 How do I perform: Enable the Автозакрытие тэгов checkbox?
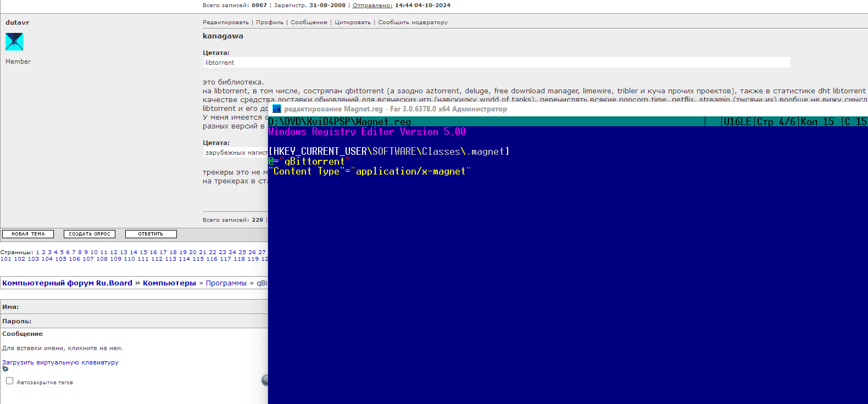(9, 381)
